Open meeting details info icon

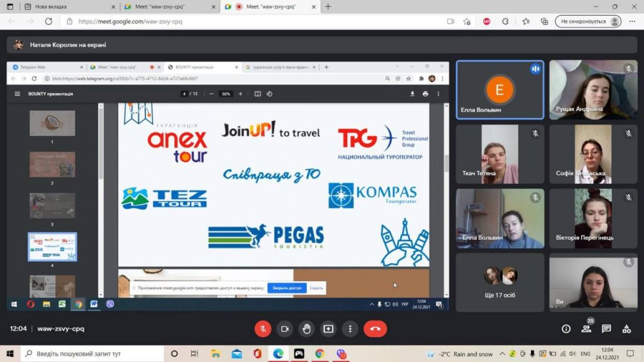(x=566, y=329)
